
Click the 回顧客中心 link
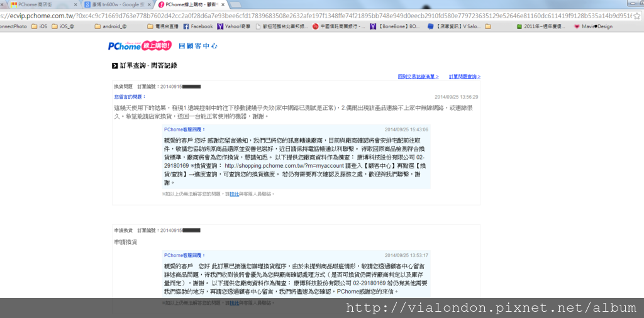pos(198,46)
